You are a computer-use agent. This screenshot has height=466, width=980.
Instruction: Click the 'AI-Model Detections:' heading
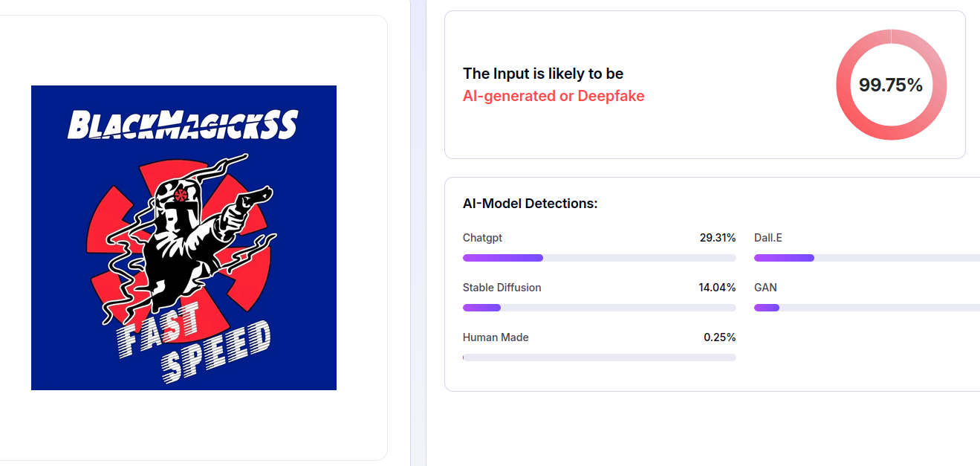(x=530, y=204)
